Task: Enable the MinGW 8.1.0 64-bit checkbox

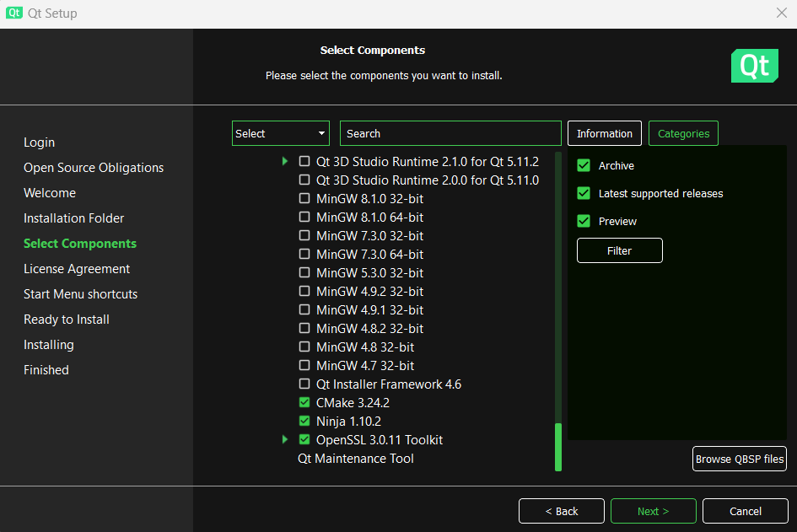Action: [x=305, y=218]
